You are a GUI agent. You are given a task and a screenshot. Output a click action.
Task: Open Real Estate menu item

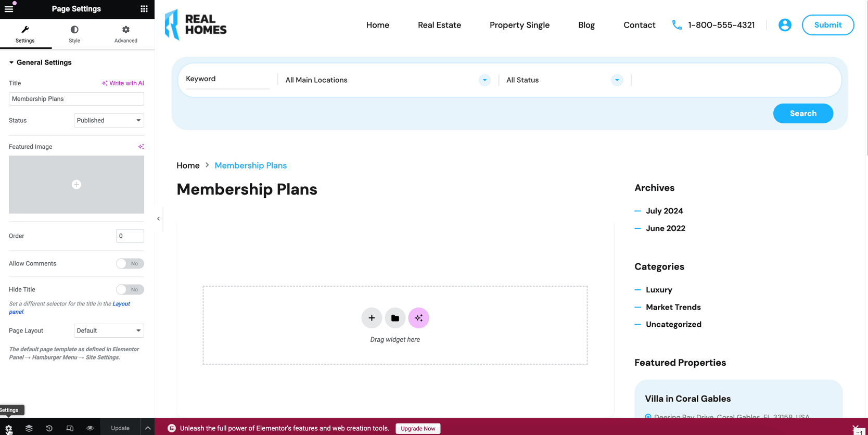(439, 25)
